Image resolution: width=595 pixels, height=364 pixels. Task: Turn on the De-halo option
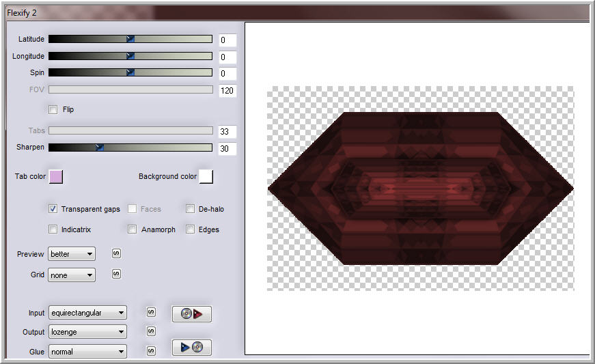(191, 209)
